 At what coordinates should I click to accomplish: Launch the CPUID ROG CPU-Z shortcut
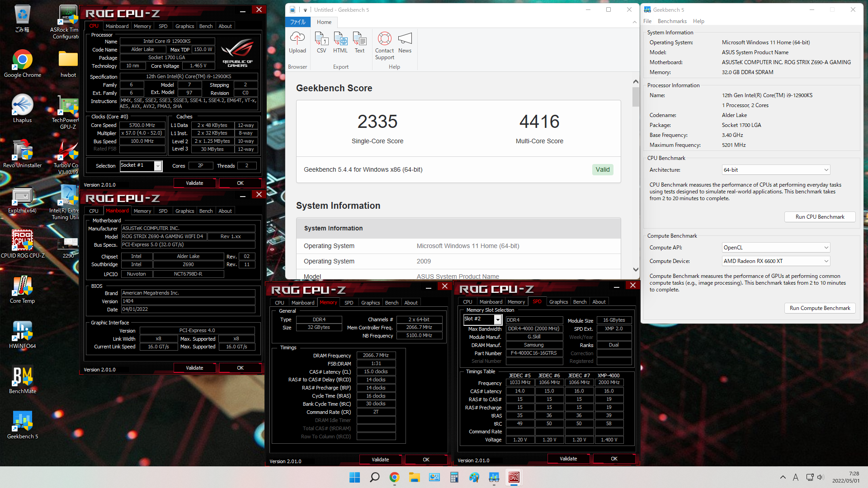23,244
